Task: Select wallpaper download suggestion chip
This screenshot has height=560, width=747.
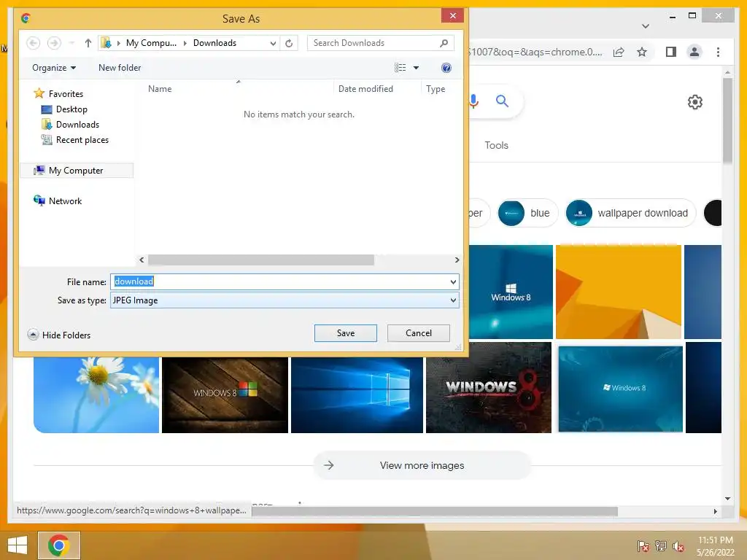Action: (x=630, y=213)
